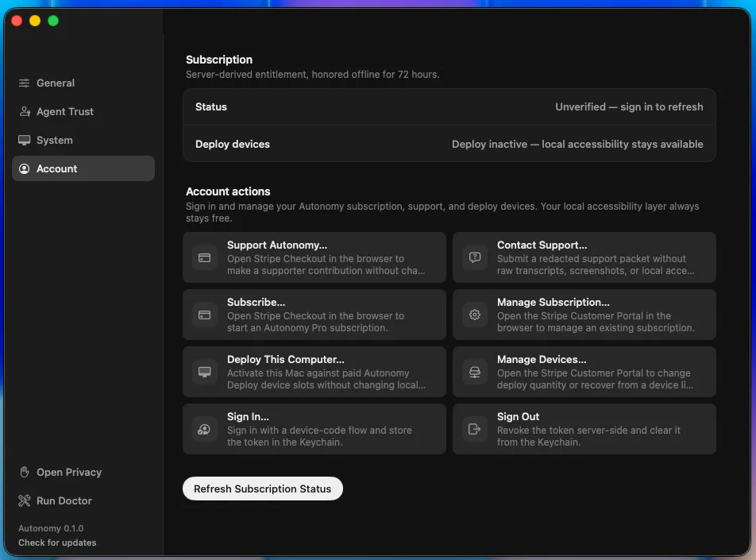This screenshot has height=560, width=756.
Task: Click the Subscription section heading
Action: pos(219,60)
